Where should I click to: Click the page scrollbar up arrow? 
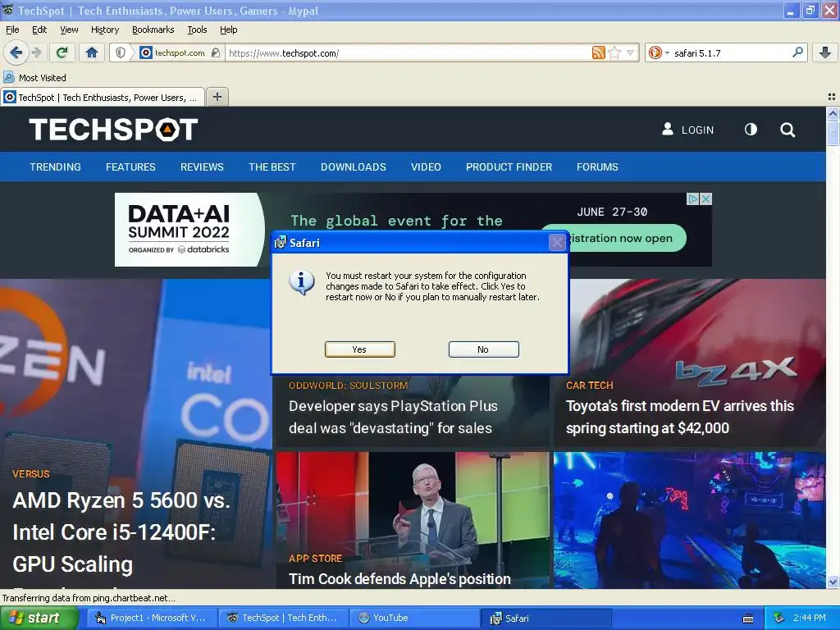coord(833,113)
